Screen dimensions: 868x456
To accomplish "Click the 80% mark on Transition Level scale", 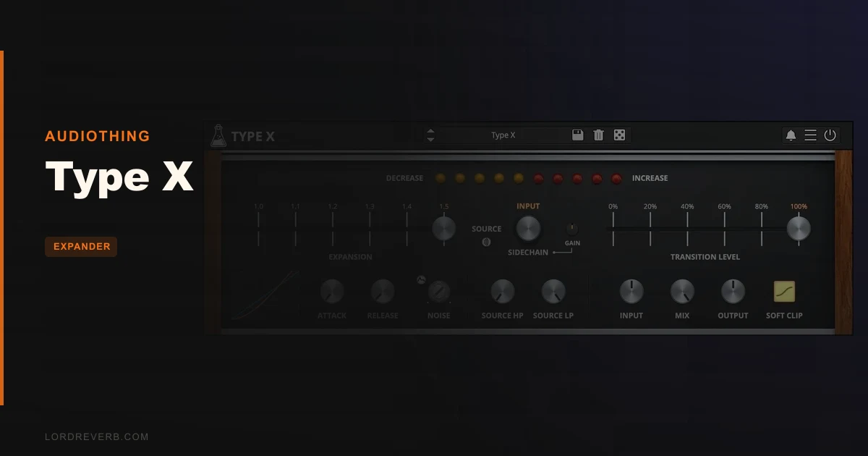I will click(762, 206).
